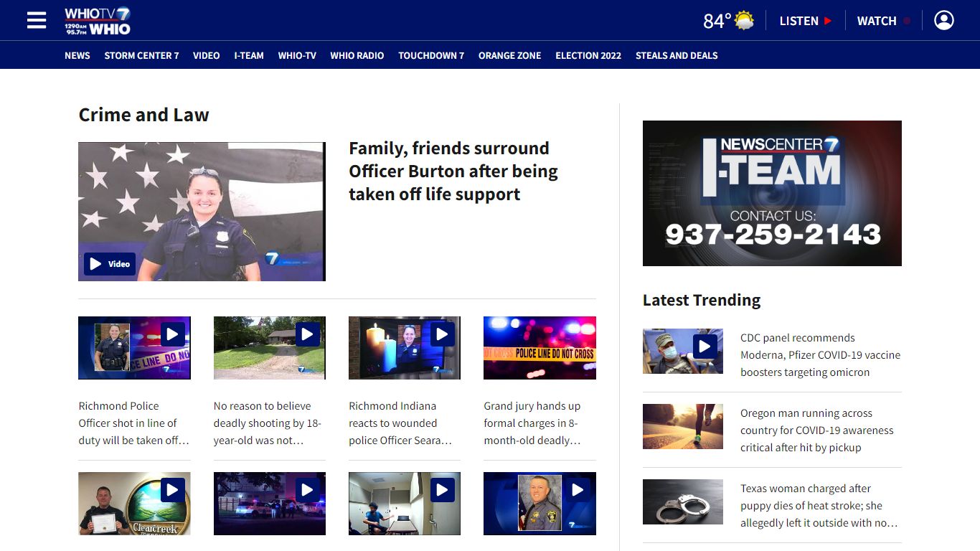This screenshot has height=551, width=980.
Task: Open WHIO Radio menu item
Action: tap(357, 55)
